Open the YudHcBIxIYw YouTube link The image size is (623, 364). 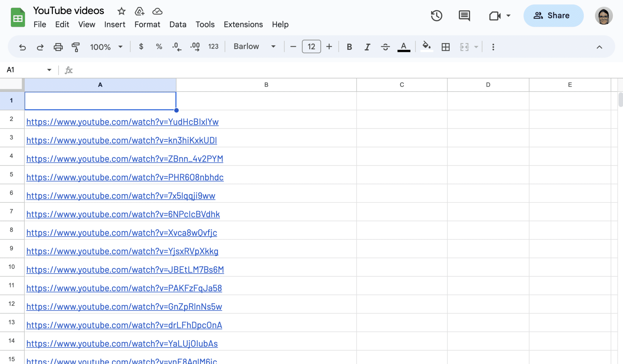coord(122,122)
